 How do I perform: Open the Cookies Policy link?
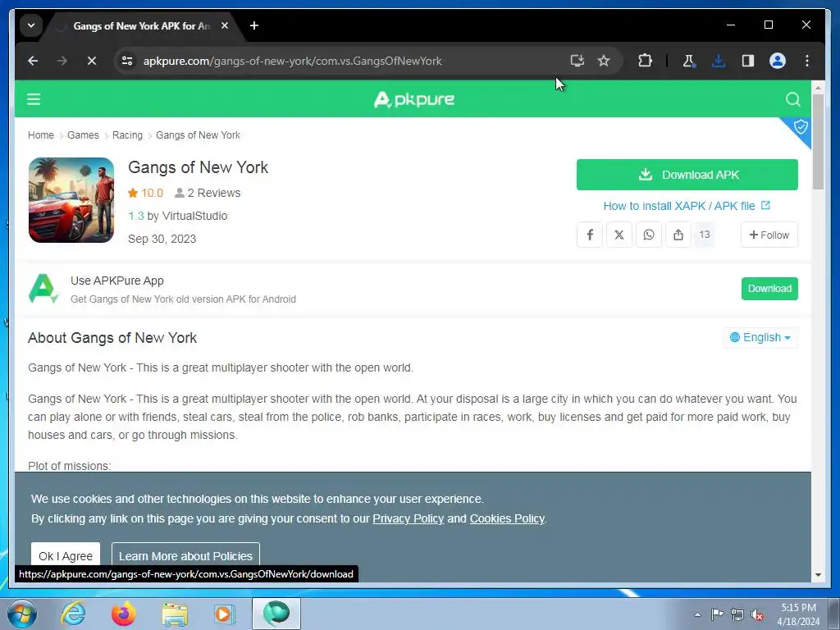(507, 518)
